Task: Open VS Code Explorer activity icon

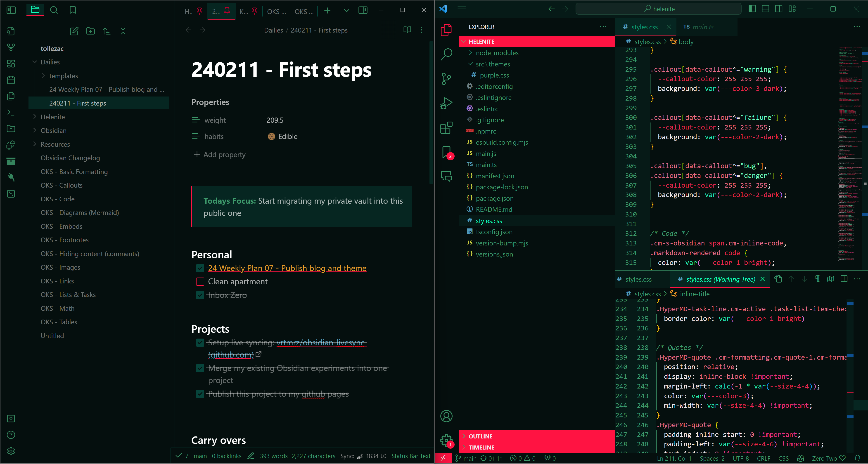Action: pyautogui.click(x=446, y=30)
